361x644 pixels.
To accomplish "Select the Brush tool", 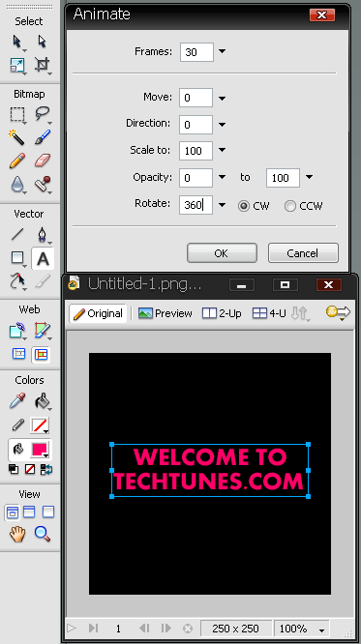I will [42, 137].
